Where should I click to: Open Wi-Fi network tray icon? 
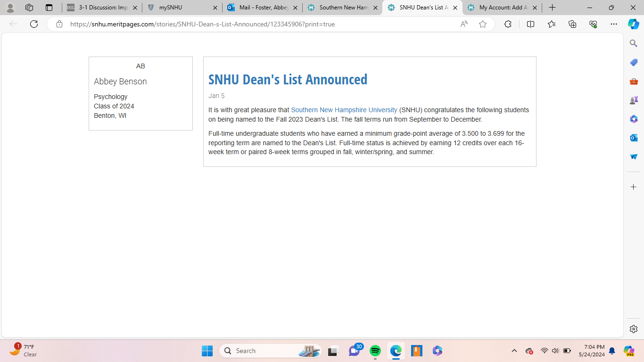[x=545, y=351]
